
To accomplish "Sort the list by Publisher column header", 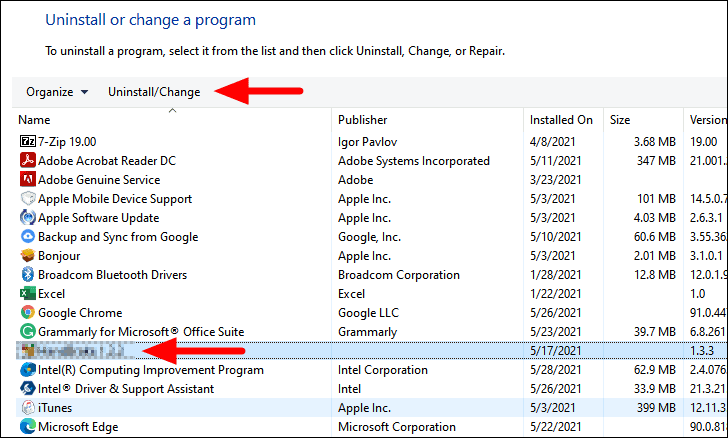I will [x=363, y=120].
